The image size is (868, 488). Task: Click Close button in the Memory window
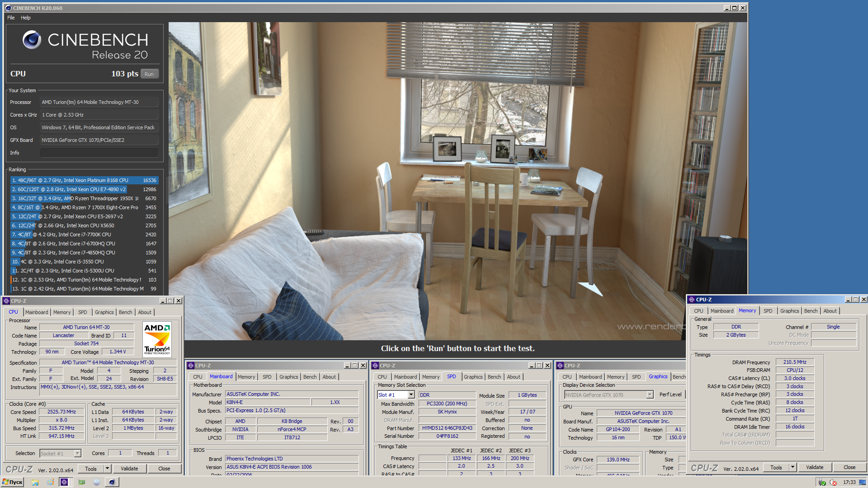849,467
